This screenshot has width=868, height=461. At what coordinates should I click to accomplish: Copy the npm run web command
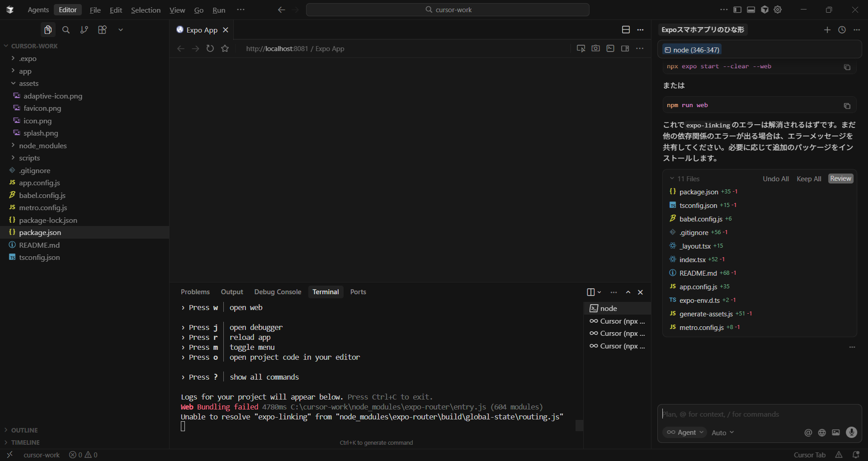point(847,106)
